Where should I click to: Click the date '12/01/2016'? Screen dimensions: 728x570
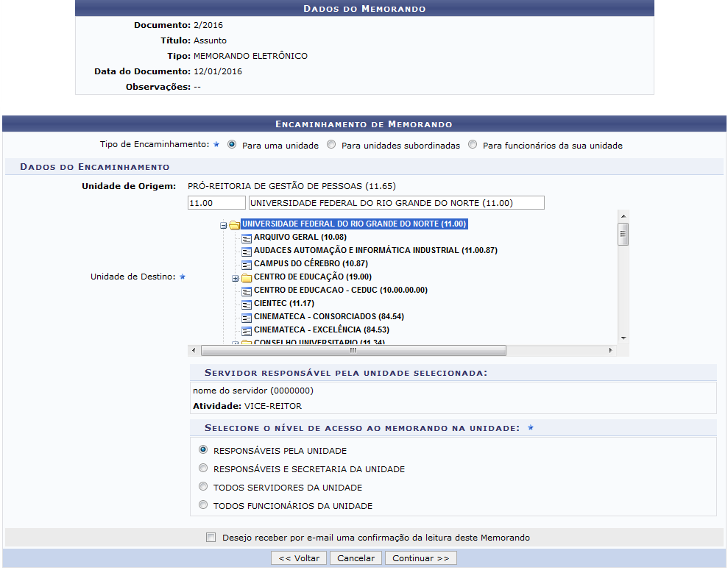(x=218, y=71)
